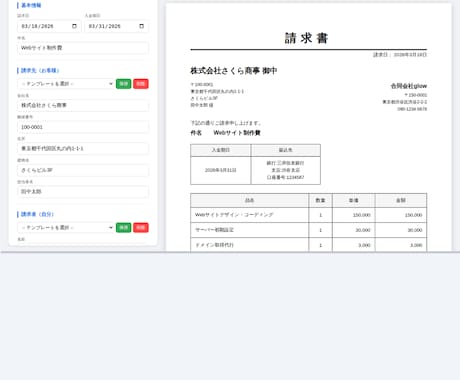460x380 pixels.
Task: Click address field 東京都千代田区丸の内1-1-1
Action: point(83,148)
